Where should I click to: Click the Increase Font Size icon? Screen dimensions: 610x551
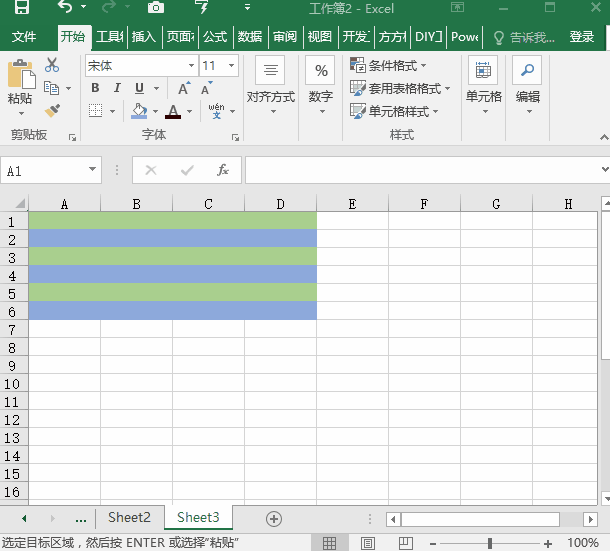point(184,88)
